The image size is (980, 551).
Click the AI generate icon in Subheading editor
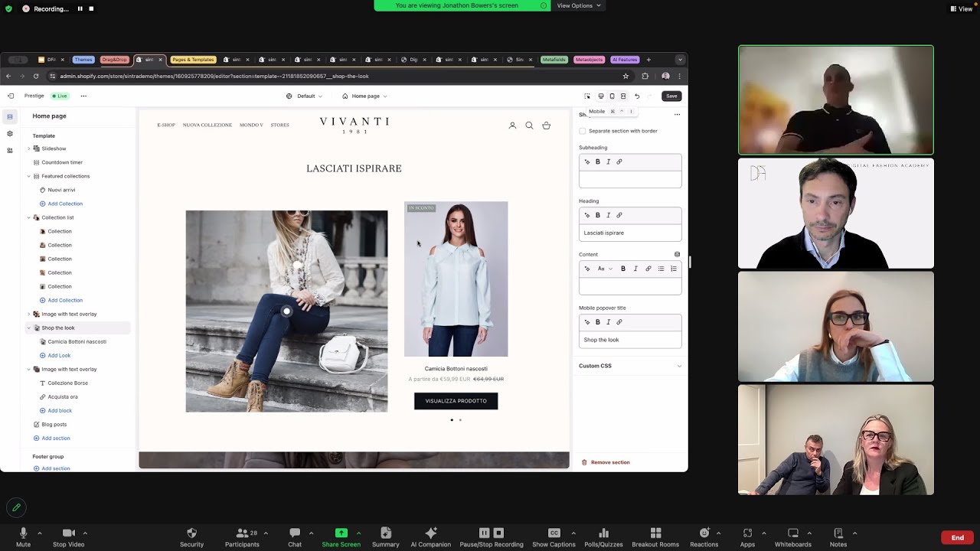587,161
